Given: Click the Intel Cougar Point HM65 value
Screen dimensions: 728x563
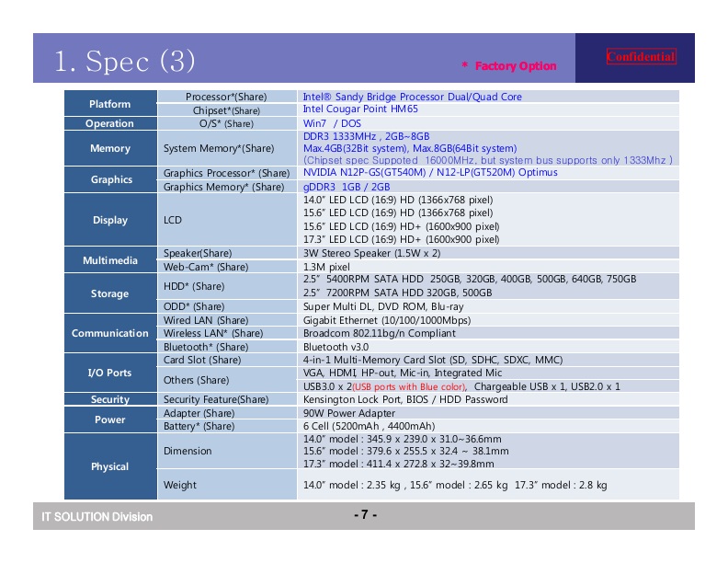Looking at the screenshot, I should 360,109.
